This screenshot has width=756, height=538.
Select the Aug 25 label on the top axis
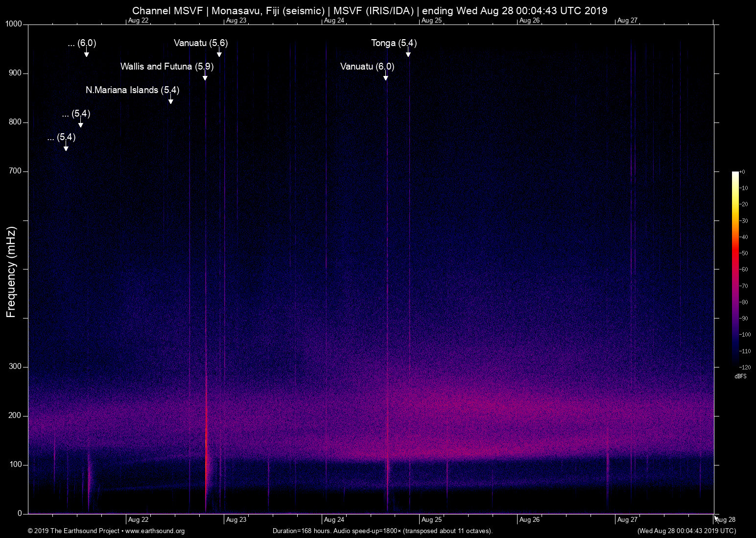(431, 21)
